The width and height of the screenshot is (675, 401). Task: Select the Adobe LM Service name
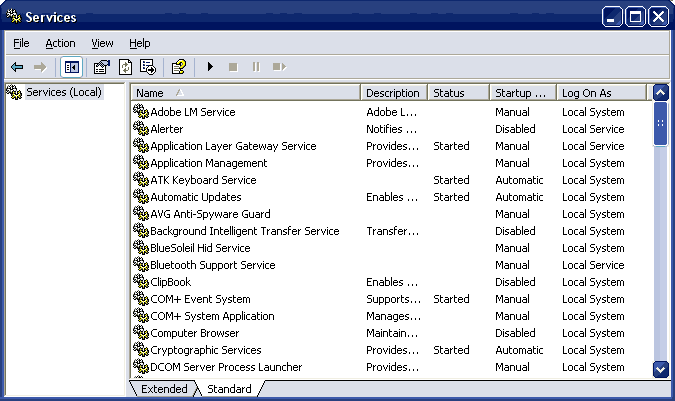(193, 112)
